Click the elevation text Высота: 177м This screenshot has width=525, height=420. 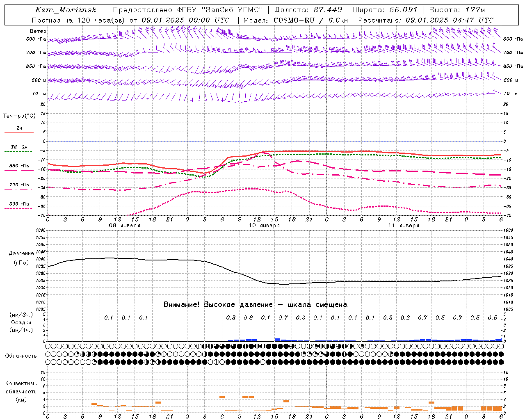pyautogui.click(x=457, y=10)
